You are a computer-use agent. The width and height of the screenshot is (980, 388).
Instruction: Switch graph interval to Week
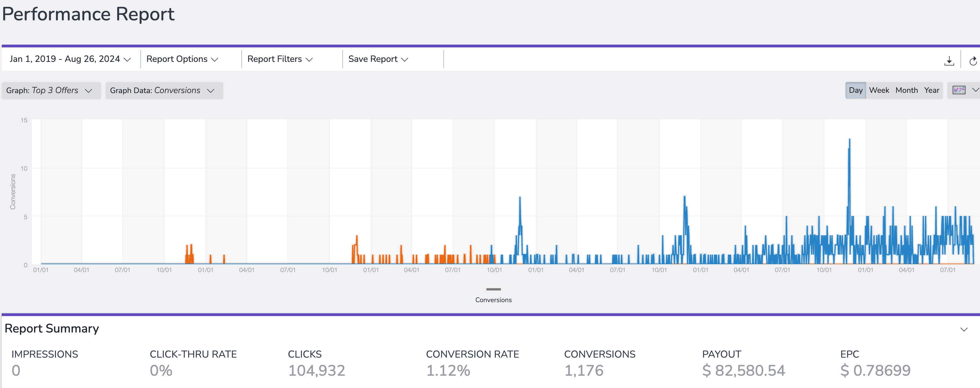[879, 90]
